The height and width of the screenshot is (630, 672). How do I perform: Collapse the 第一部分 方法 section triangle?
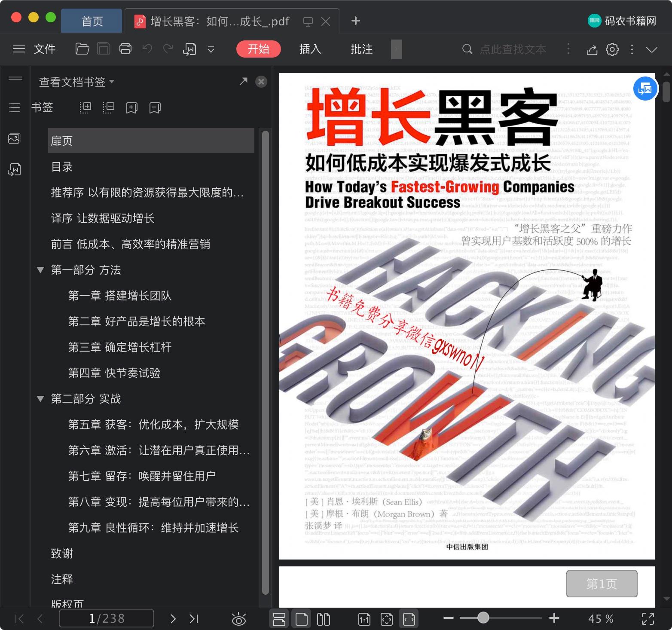pyautogui.click(x=40, y=270)
